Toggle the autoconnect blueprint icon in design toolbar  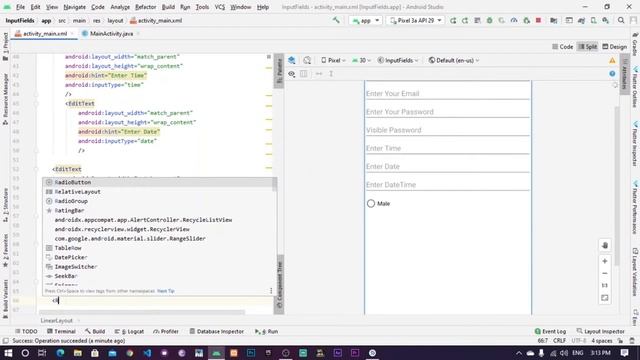tap(304, 74)
